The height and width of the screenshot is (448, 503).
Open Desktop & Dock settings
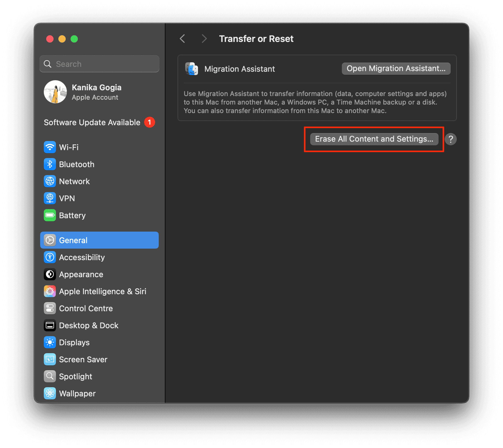(x=88, y=326)
